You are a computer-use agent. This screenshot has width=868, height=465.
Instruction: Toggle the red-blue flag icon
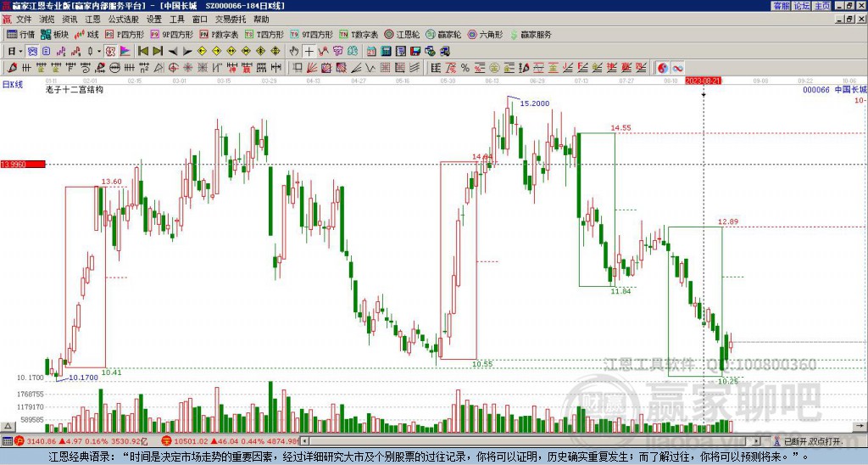(x=125, y=51)
